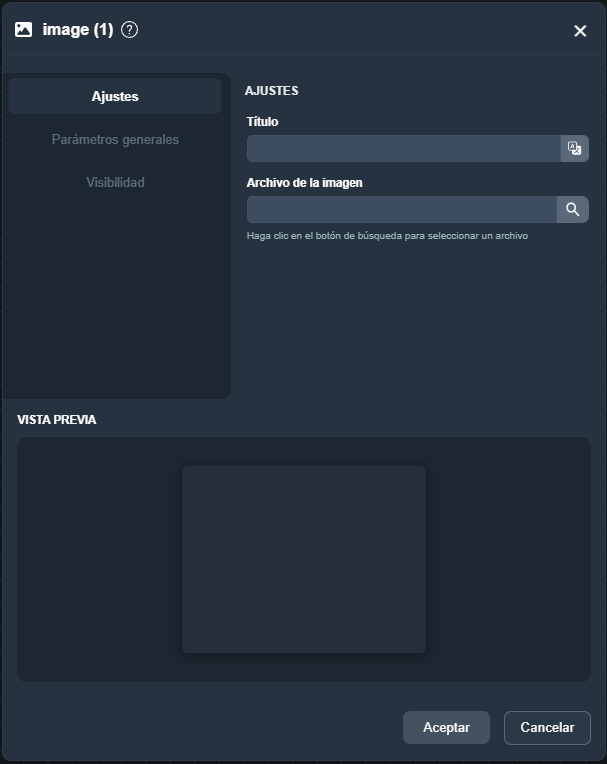Viewport: 607px width, 764px height.
Task: Focus the Título input field
Action: [403, 148]
